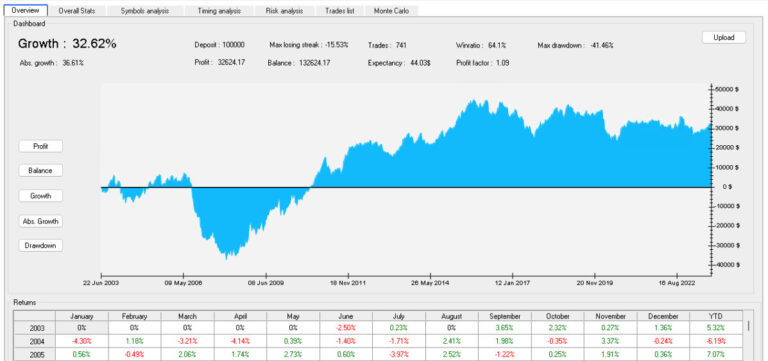This screenshot has width=768, height=361.
Task: Switch to the Monte Carlo tab
Action: click(391, 11)
